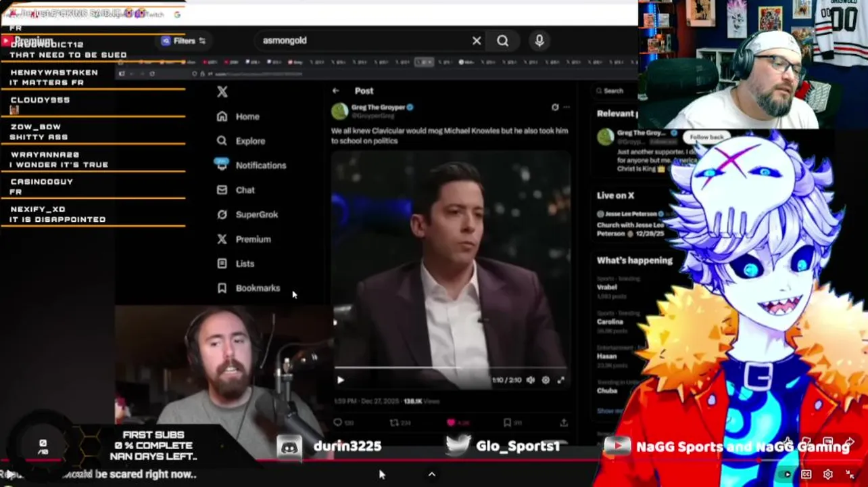The height and width of the screenshot is (487, 868).
Task: Toggle closed captions on the player
Action: pos(806,474)
